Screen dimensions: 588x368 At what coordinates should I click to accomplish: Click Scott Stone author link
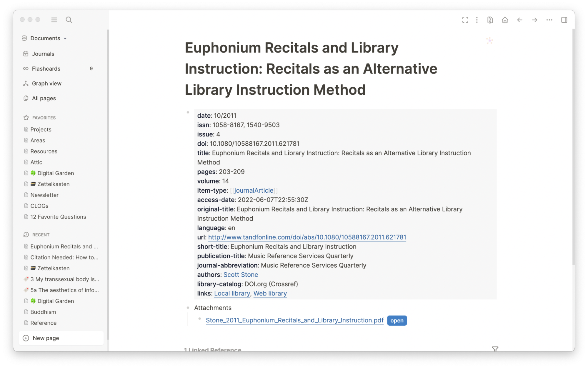coord(241,274)
